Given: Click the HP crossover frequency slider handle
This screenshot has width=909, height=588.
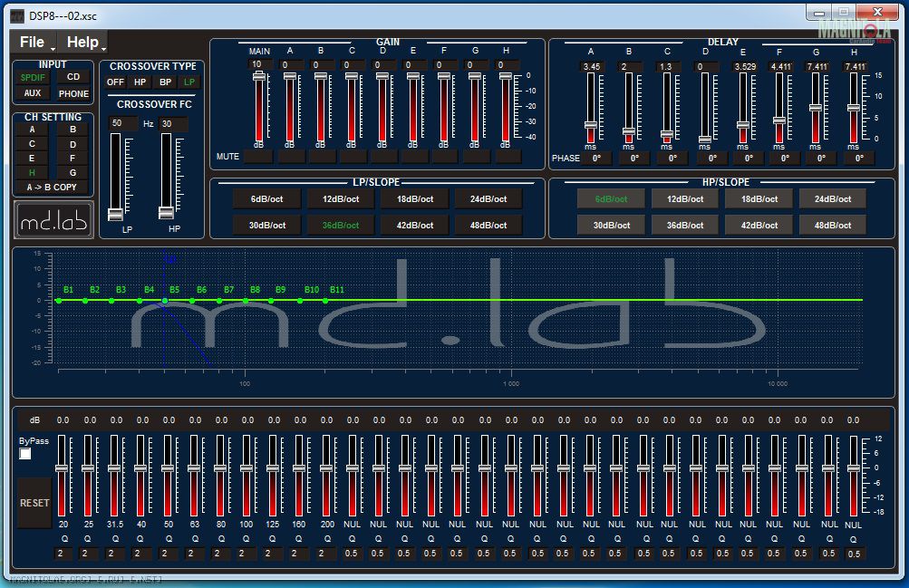Looking at the screenshot, I should point(166,213).
